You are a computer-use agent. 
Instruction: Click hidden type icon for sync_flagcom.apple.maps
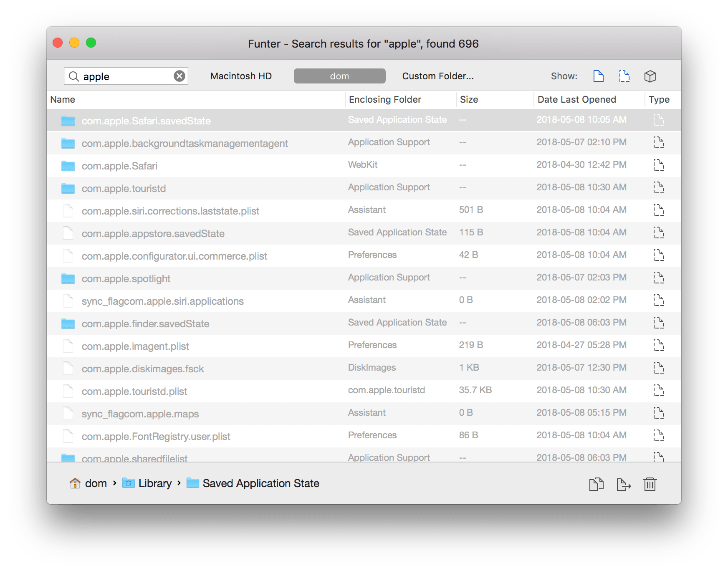658,413
